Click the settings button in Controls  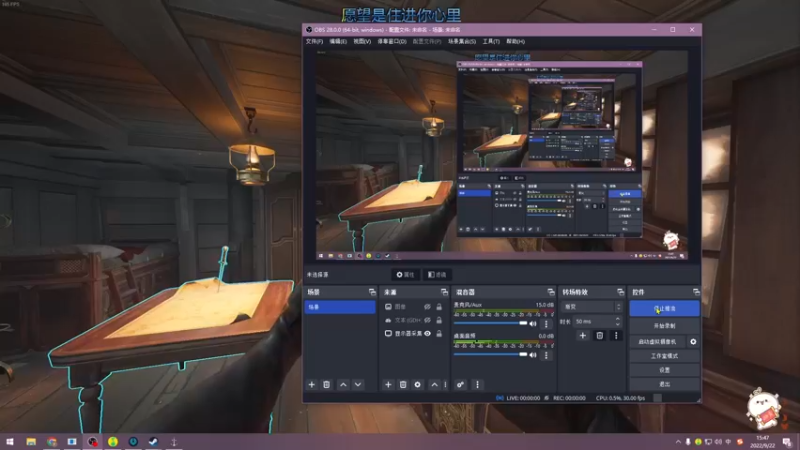tap(664, 370)
